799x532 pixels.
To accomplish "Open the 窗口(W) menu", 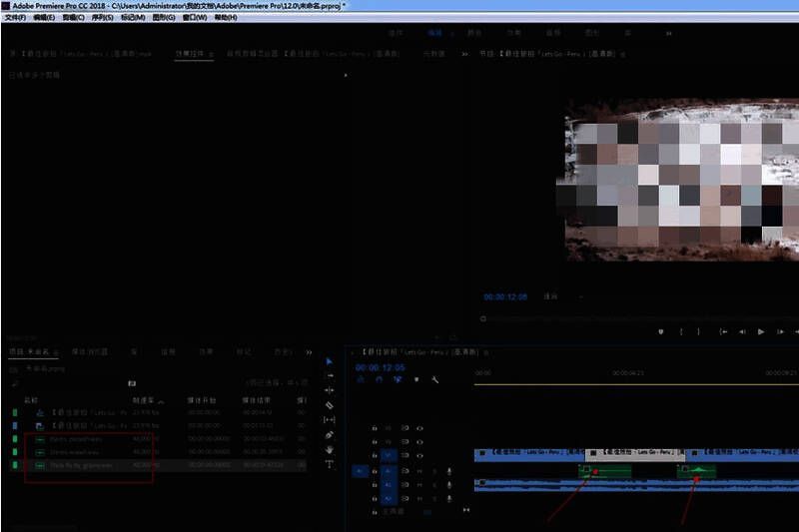I will point(195,17).
